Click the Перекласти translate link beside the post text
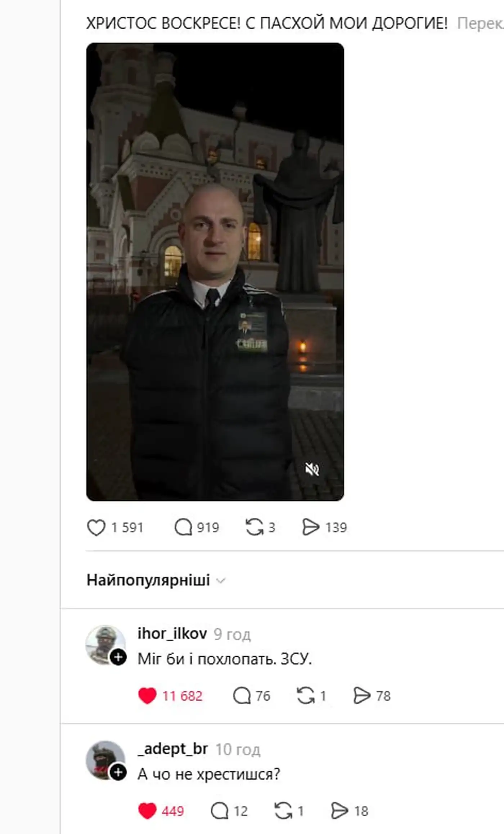Viewport: 504px width, 834px height. click(480, 24)
